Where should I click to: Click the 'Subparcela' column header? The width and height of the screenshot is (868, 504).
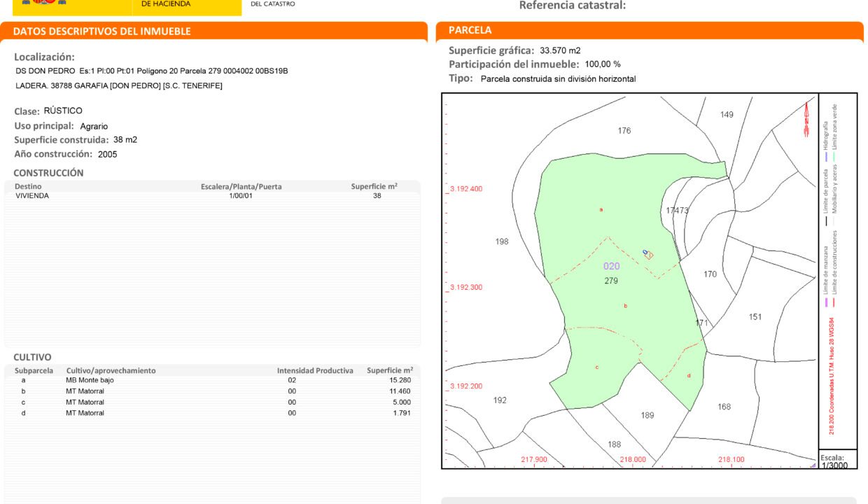pyautogui.click(x=34, y=370)
